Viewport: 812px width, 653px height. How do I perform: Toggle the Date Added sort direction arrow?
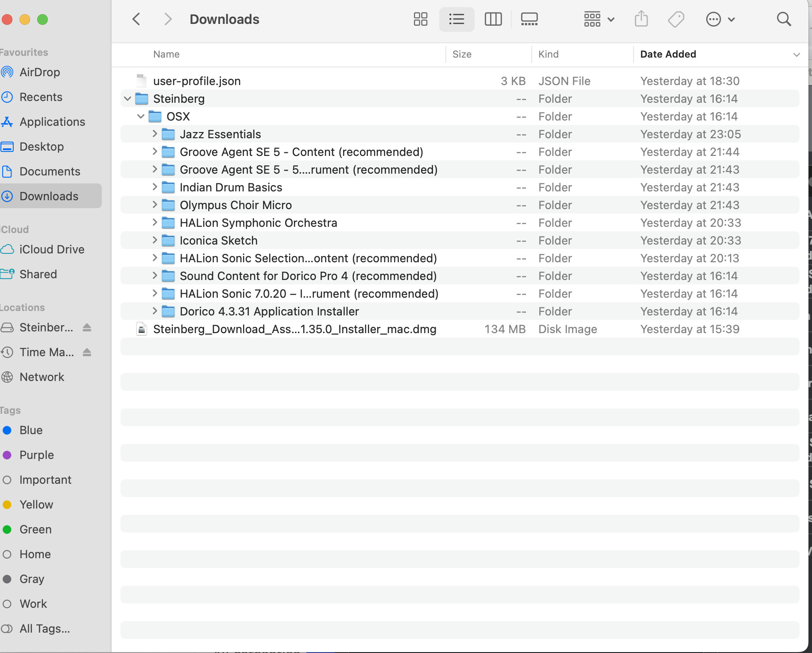[x=797, y=54]
